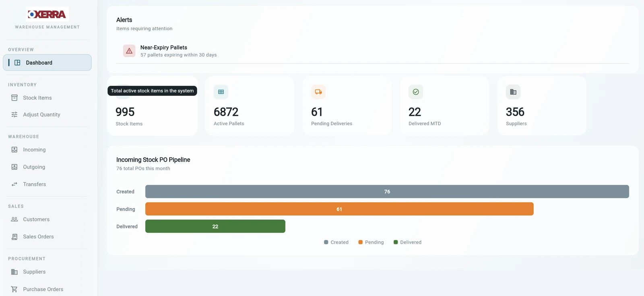
Task: Select the 61 Pending Deliveries card
Action: click(347, 106)
